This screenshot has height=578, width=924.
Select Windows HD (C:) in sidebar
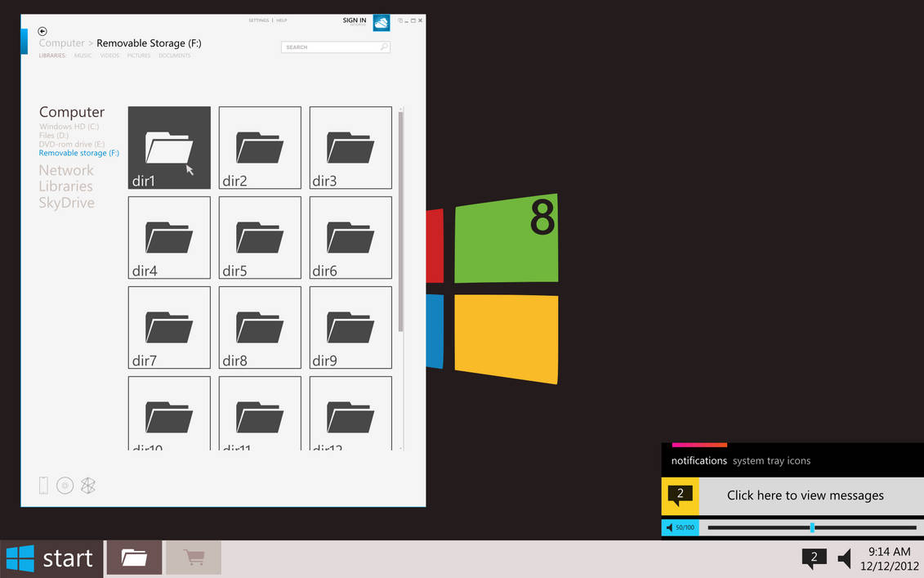click(x=69, y=126)
